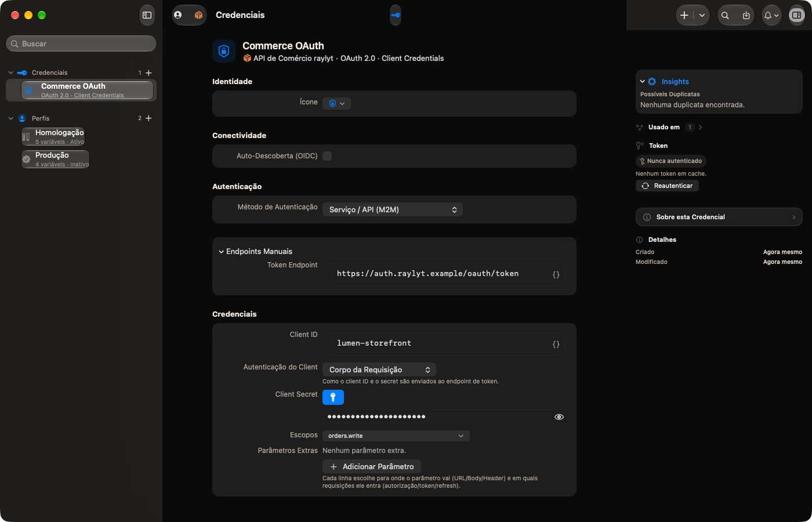Click Adicionar Parâmetro button
812x522 pixels.
[x=372, y=466]
